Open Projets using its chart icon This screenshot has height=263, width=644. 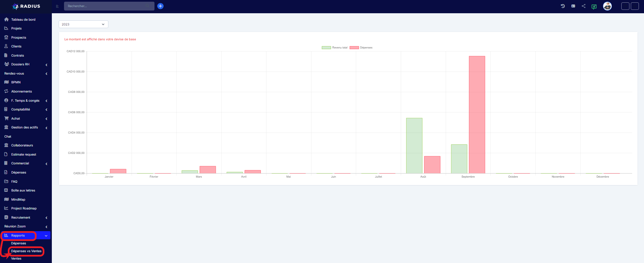[6, 28]
